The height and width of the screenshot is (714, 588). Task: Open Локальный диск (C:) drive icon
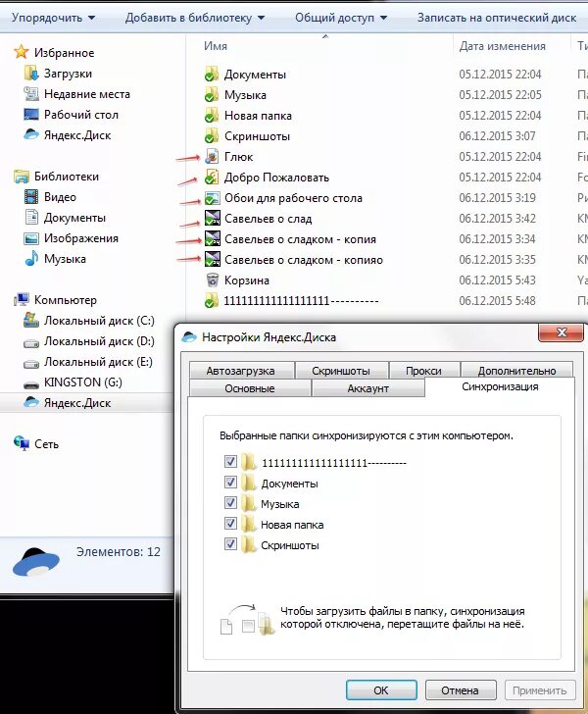[x=31, y=321]
